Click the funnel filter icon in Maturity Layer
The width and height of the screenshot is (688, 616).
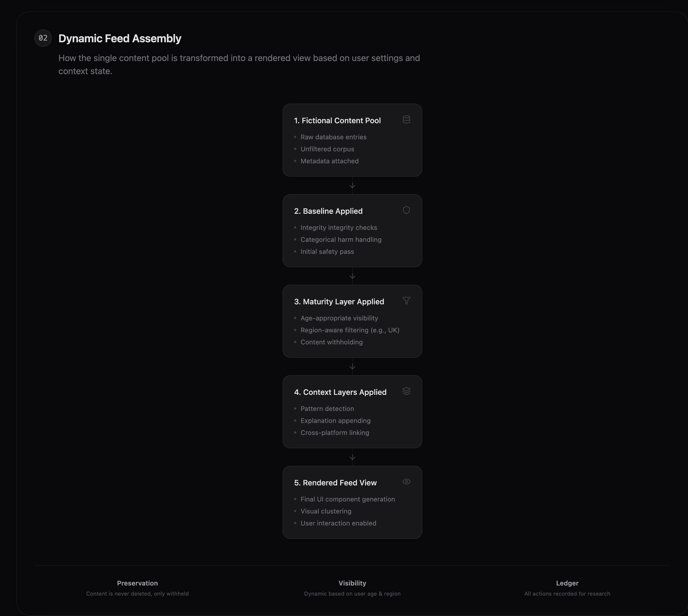tap(406, 300)
